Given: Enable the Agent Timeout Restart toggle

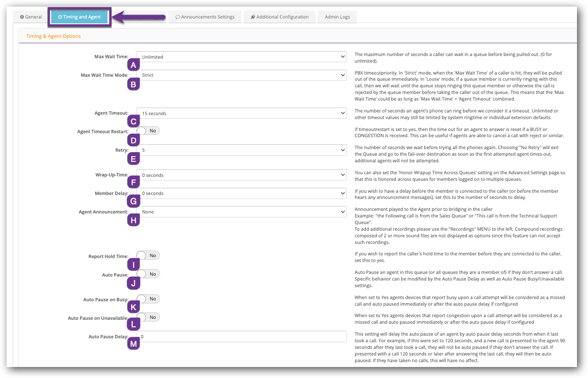Looking at the screenshot, I should tap(148, 131).
